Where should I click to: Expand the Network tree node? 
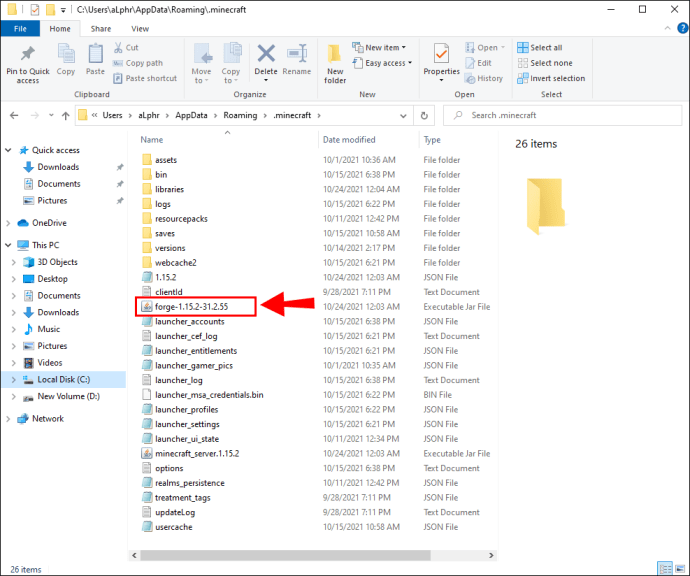[x=8, y=418]
